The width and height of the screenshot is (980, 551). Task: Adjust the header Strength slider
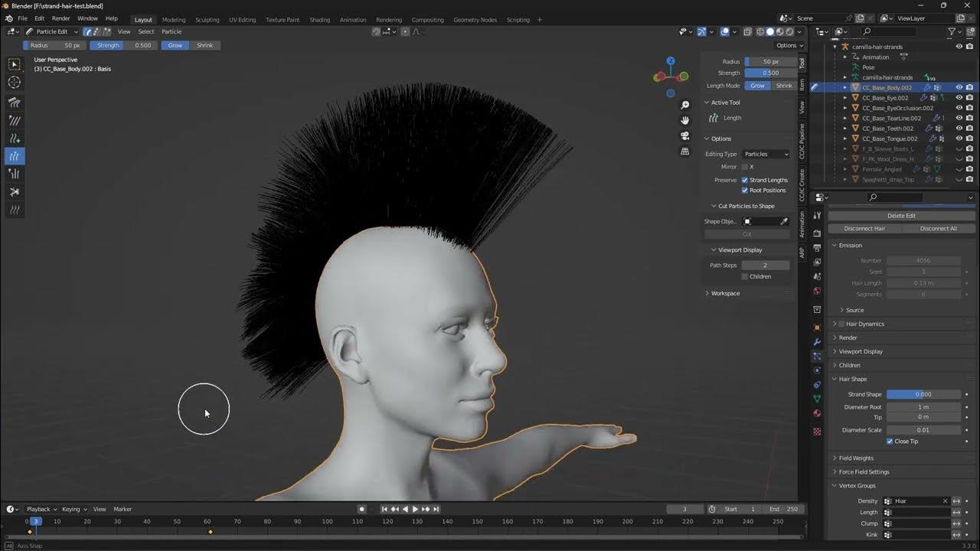click(124, 45)
